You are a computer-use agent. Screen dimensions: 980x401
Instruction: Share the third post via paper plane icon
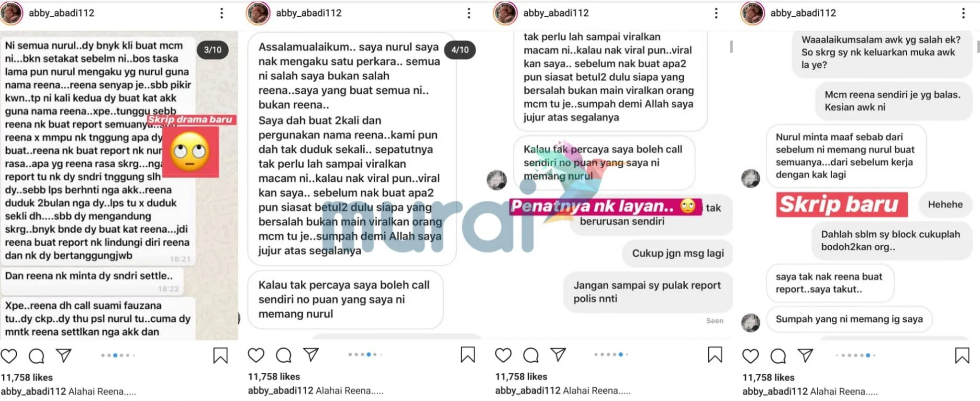point(558,355)
